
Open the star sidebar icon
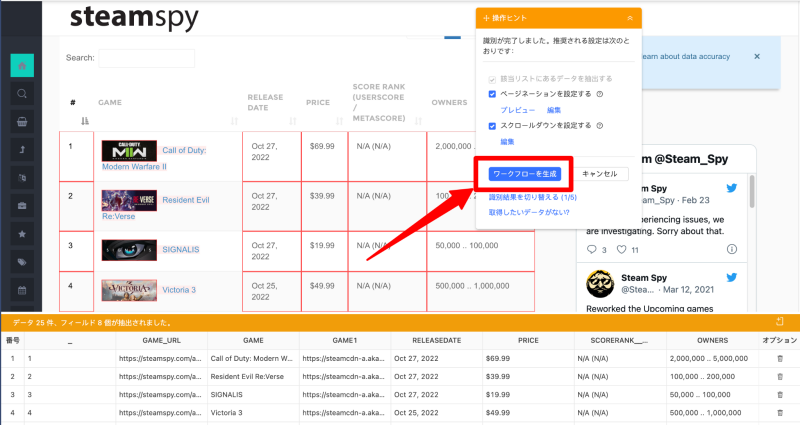(22, 234)
